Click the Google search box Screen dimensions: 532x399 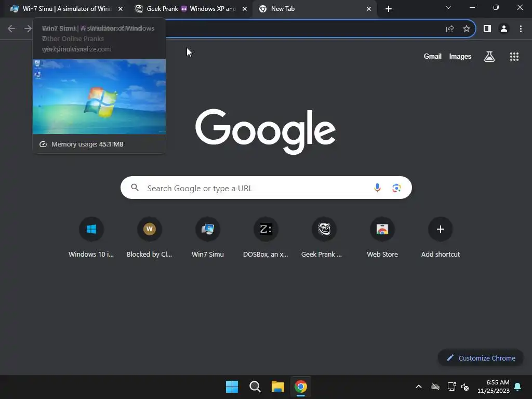click(x=266, y=188)
